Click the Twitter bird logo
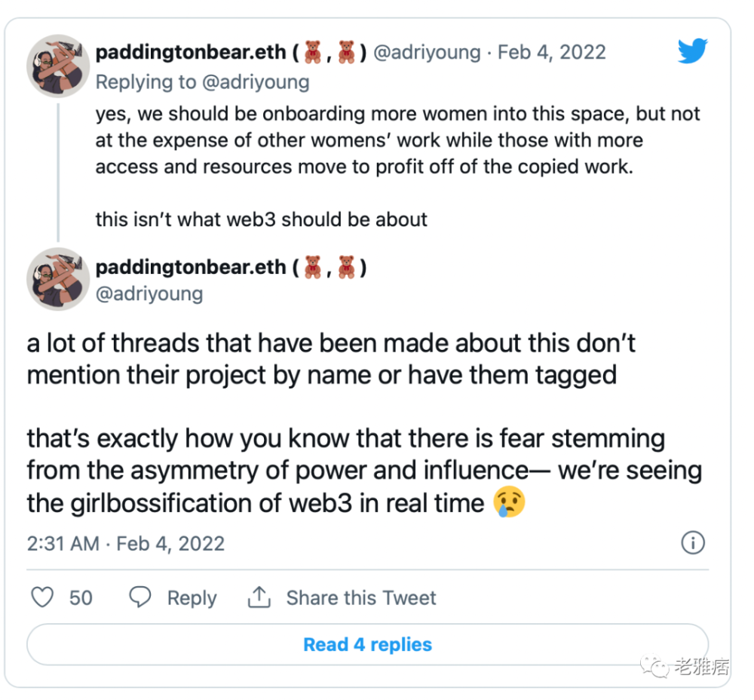The width and height of the screenshot is (754, 700). click(693, 51)
